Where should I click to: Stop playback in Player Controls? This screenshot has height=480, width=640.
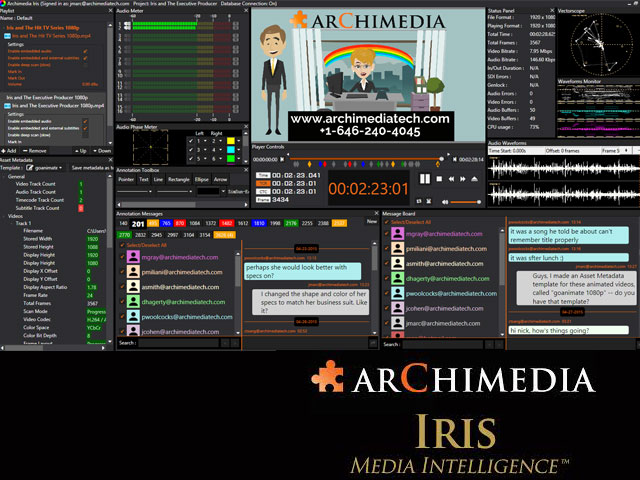[439, 179]
